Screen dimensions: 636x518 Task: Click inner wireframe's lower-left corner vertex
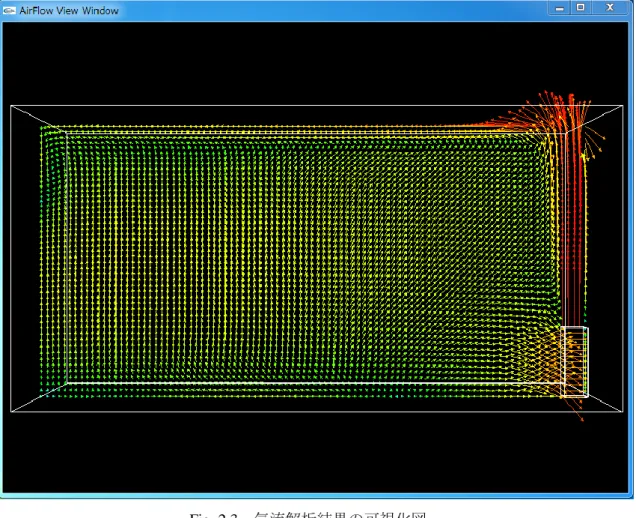point(67,383)
